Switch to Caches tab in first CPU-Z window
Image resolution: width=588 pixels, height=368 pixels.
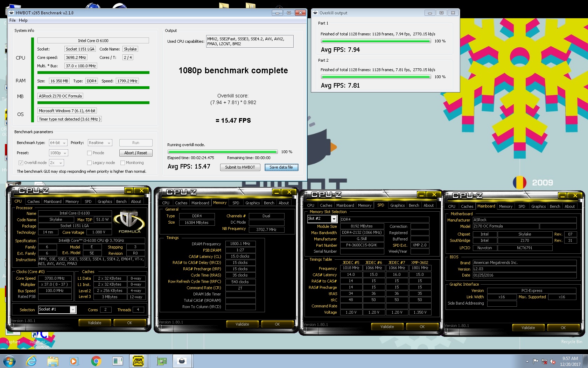click(x=34, y=202)
